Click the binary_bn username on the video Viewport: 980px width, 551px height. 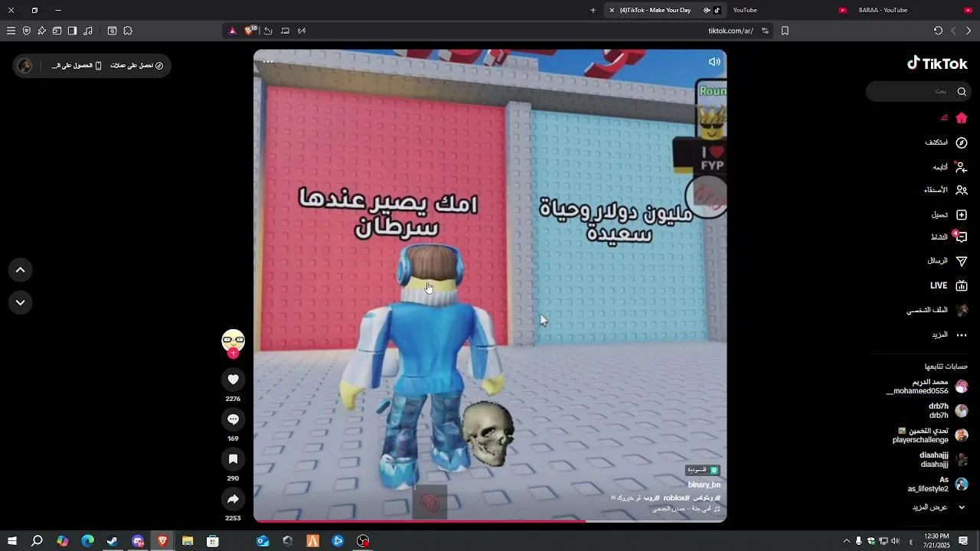click(704, 485)
